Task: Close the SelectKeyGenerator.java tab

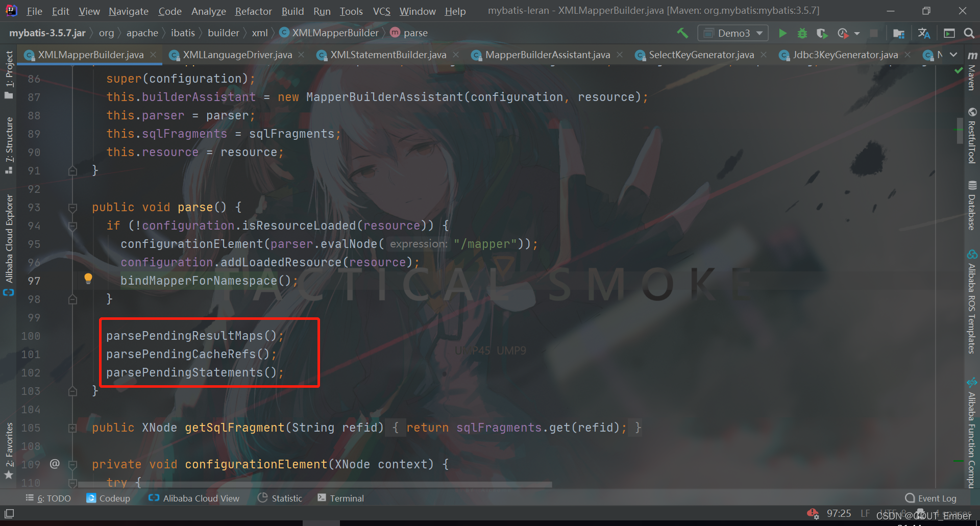Action: coord(764,55)
